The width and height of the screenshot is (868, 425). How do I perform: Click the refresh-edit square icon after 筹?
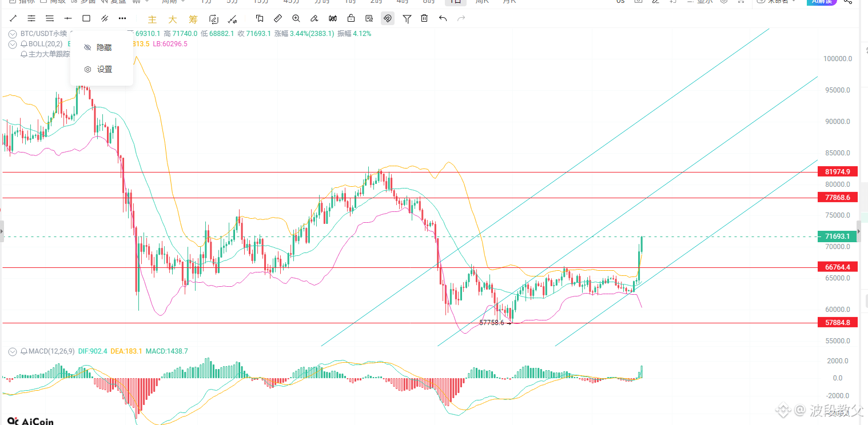[x=214, y=19]
